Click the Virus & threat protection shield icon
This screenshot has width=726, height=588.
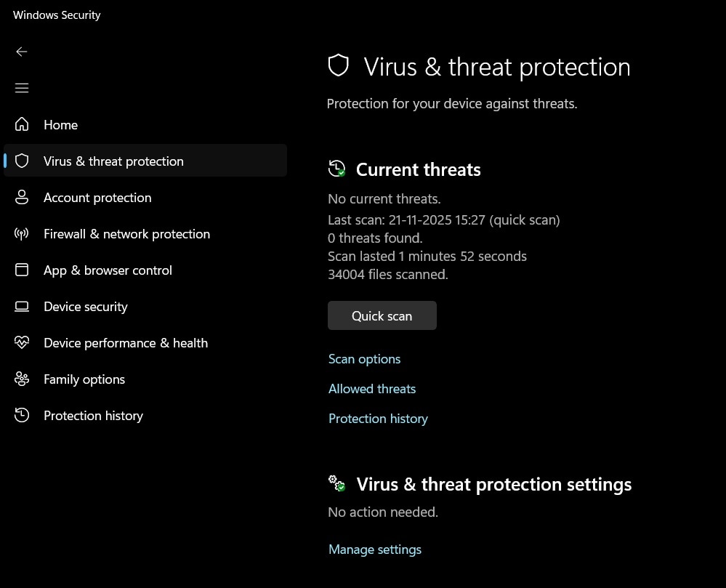pyautogui.click(x=22, y=161)
